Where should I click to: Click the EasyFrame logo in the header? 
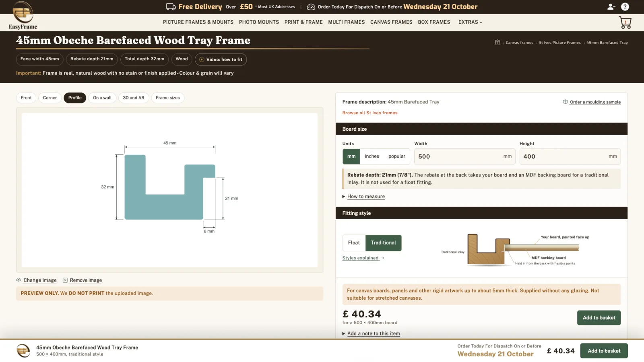(23, 15)
